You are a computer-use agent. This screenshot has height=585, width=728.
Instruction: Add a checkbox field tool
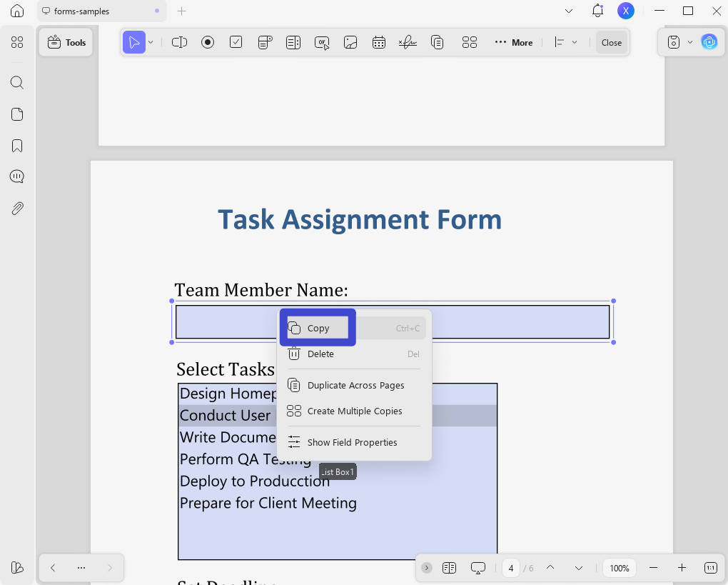click(x=236, y=42)
